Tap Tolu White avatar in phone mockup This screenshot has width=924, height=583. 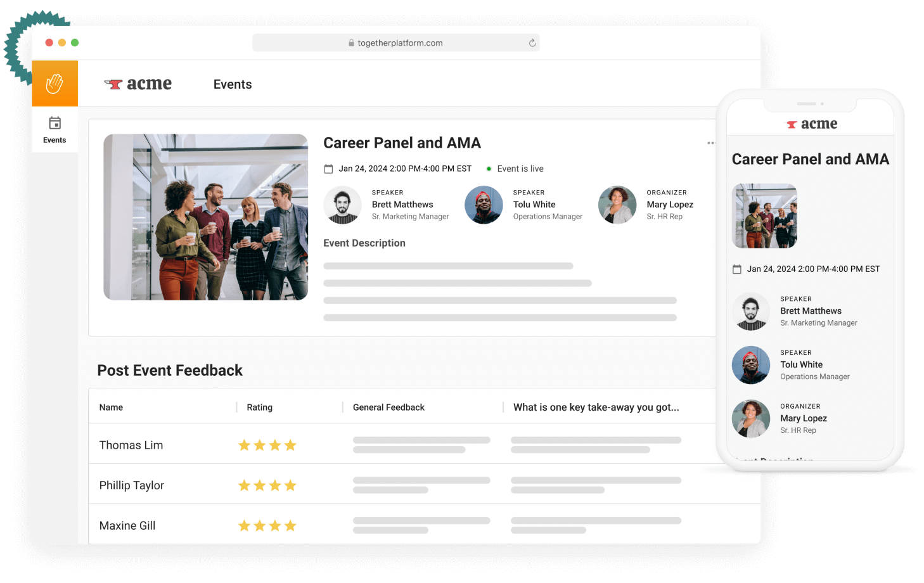coord(751,365)
